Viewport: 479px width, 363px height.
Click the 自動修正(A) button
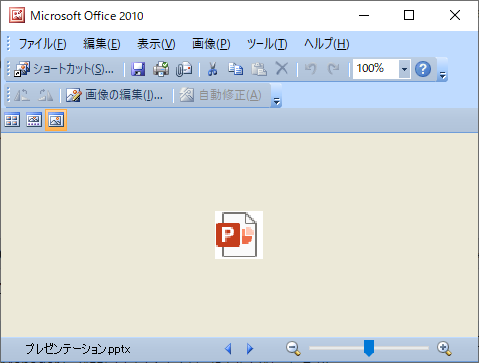point(220,95)
